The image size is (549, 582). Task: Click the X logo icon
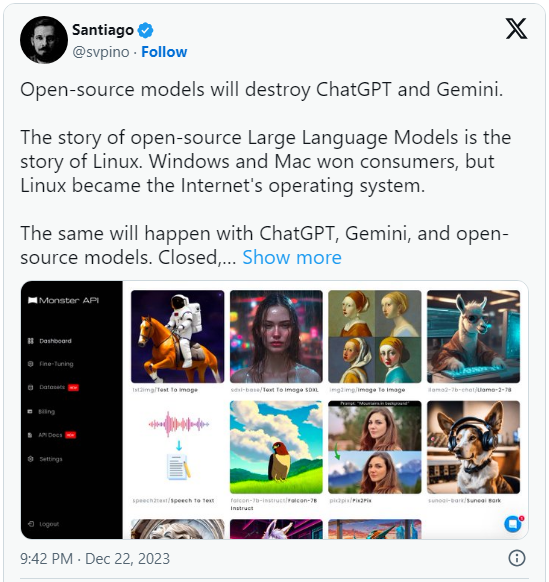516,29
